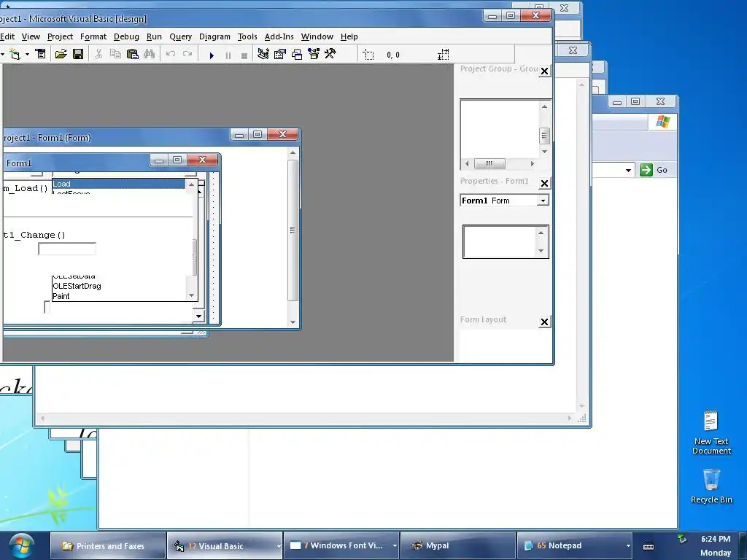Screen dimensions: 747x560
Task: Switch to Printers and Faxes taskbar button
Action: coord(108,545)
